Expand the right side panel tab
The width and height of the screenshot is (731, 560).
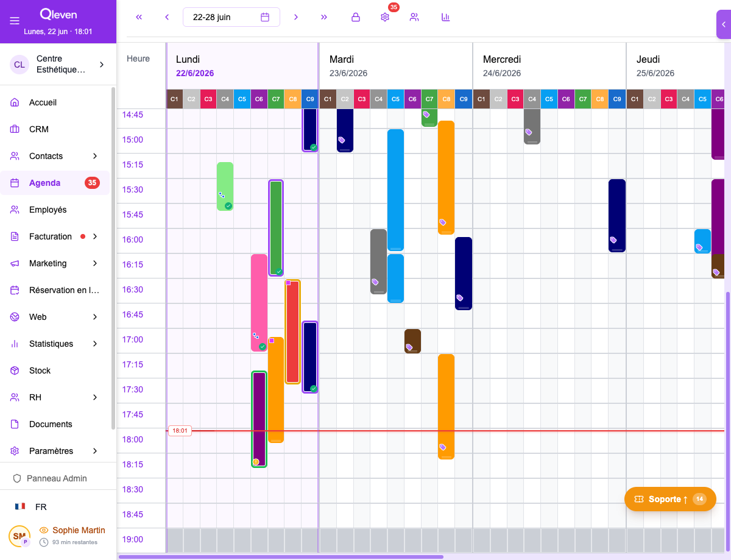click(724, 24)
